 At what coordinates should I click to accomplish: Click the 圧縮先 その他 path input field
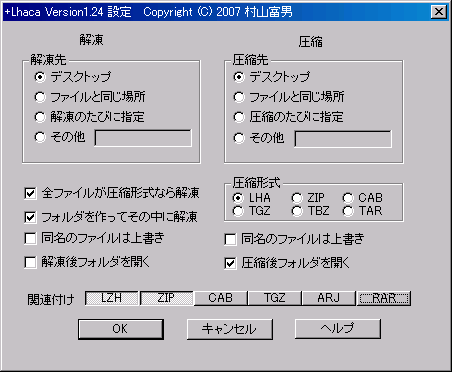343,139
